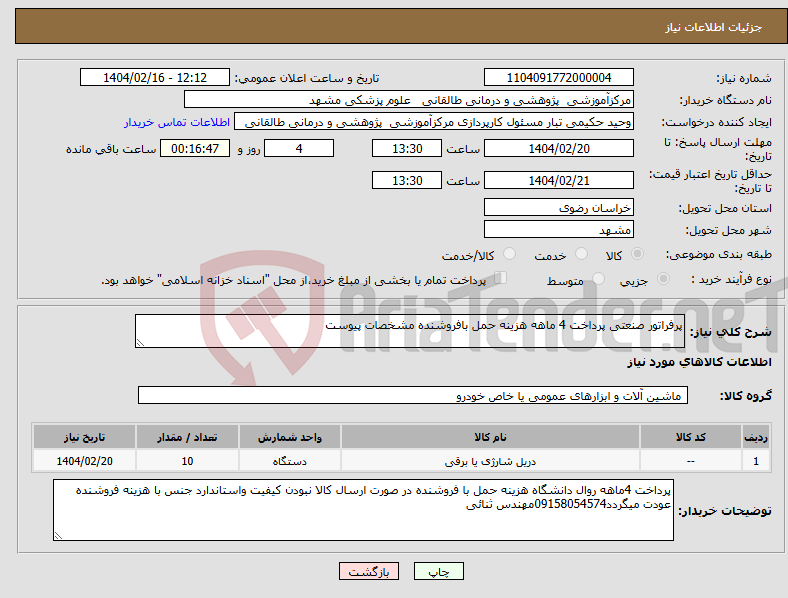This screenshot has width=788, height=598.
Task: Click the need number field 1104091772000004
Action: pyautogui.click(x=559, y=77)
